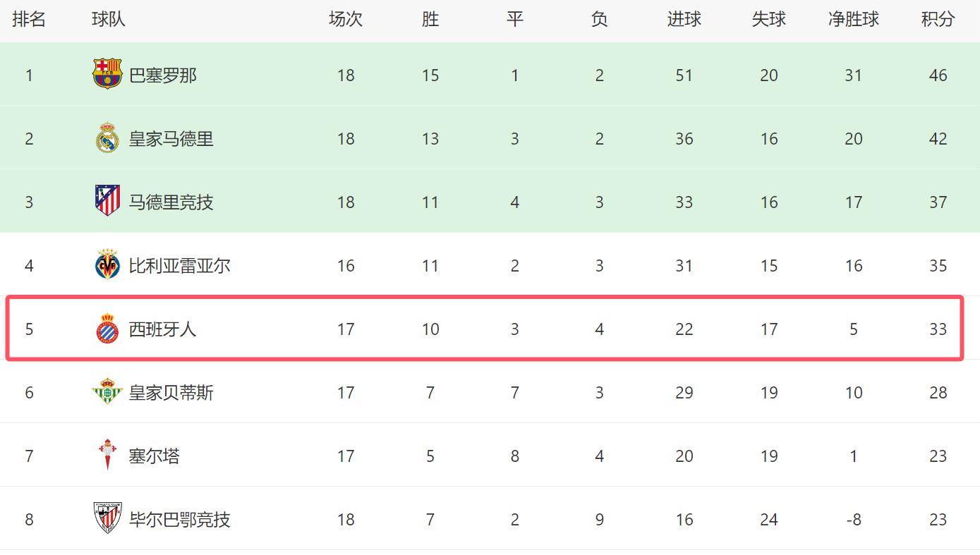Open the 比利亚雷亚尔 team page
Viewport: 980px width, 555px height.
[179, 266]
